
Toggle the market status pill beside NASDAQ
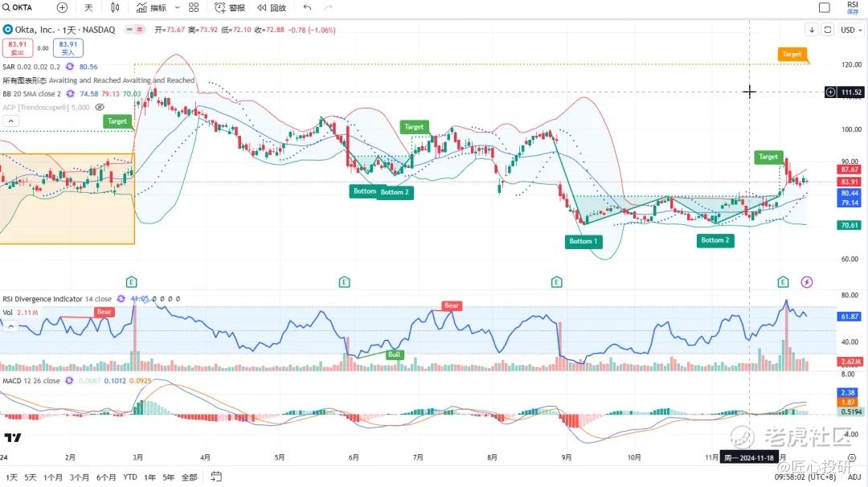click(x=134, y=29)
